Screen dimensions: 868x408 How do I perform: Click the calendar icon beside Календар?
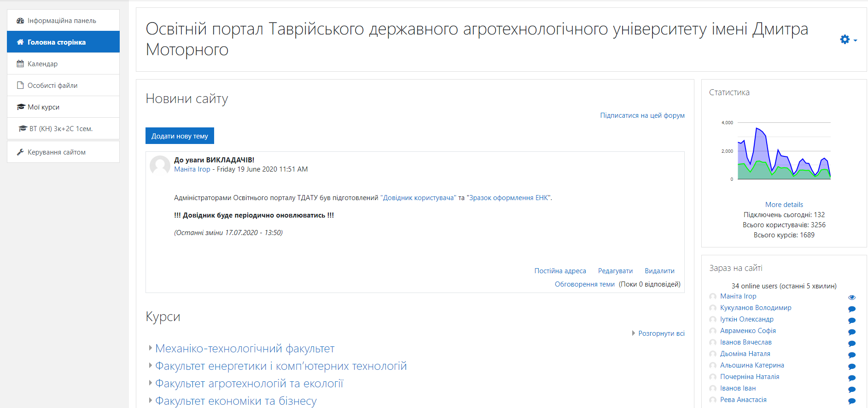(x=20, y=64)
